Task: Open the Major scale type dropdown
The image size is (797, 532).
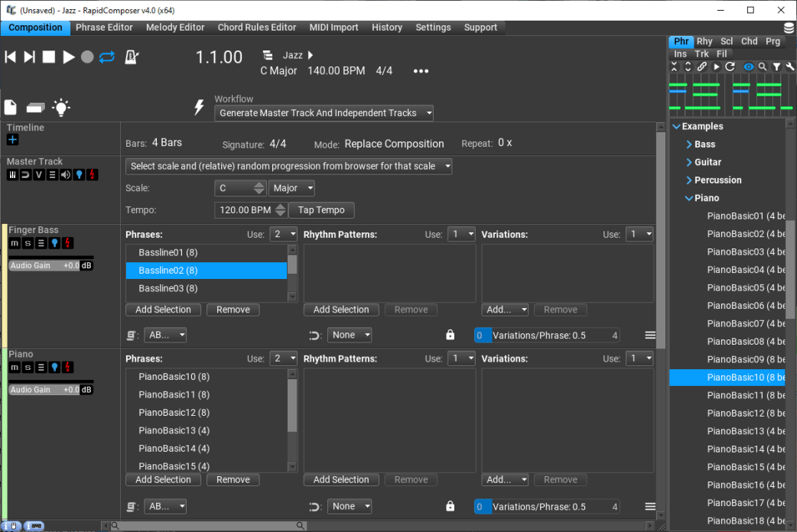Action: (x=291, y=188)
